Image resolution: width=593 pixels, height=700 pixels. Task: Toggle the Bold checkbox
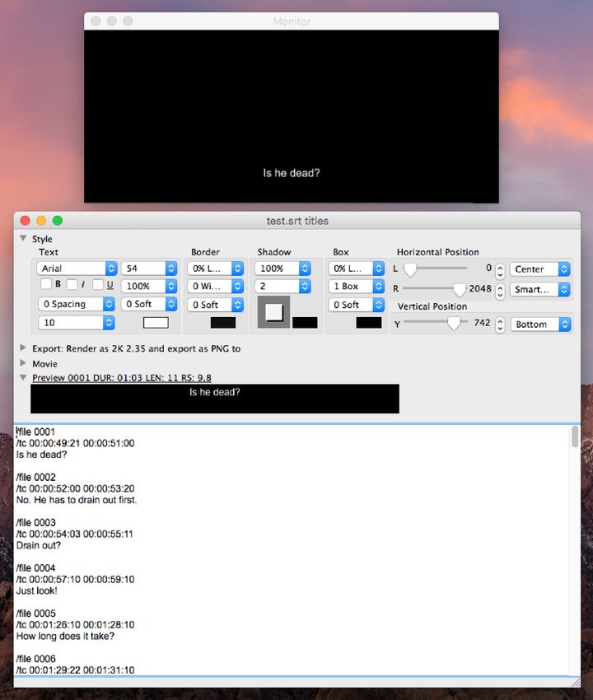click(x=45, y=284)
